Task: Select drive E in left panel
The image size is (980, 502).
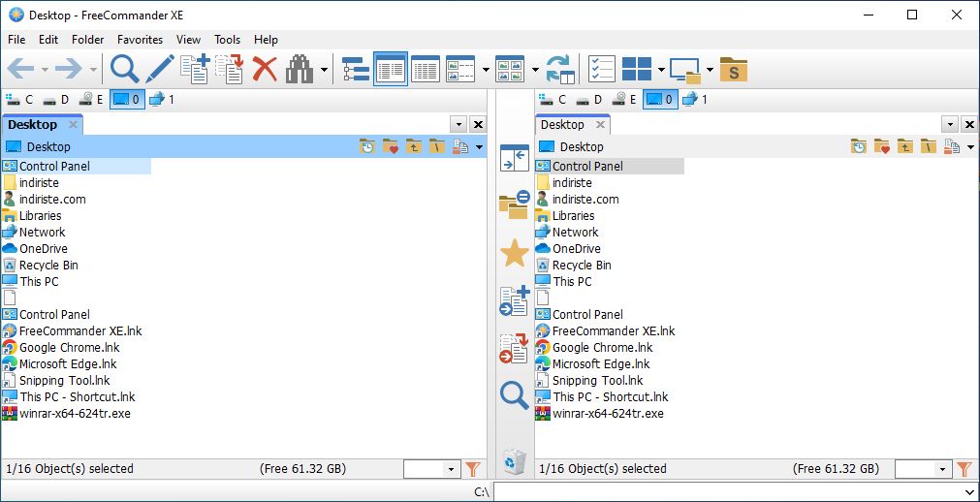Action: [92, 100]
